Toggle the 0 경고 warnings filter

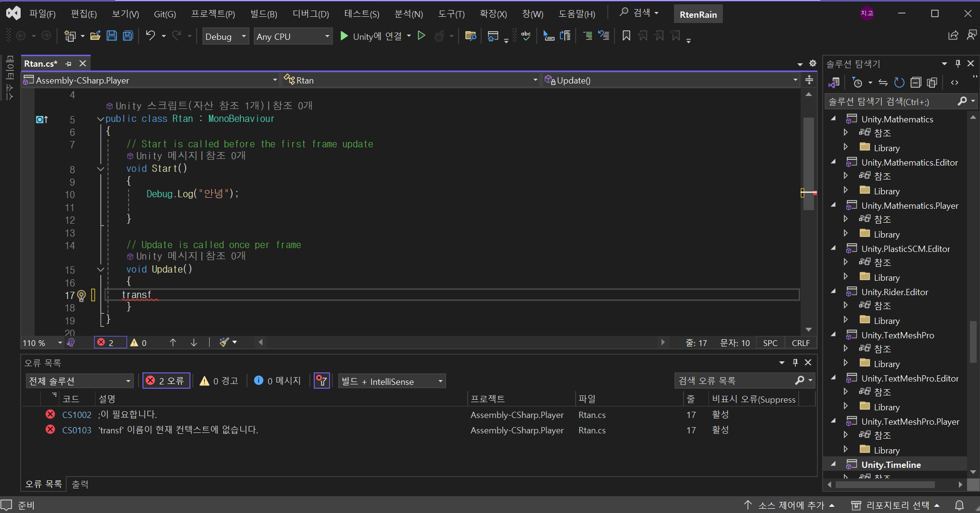(x=219, y=381)
